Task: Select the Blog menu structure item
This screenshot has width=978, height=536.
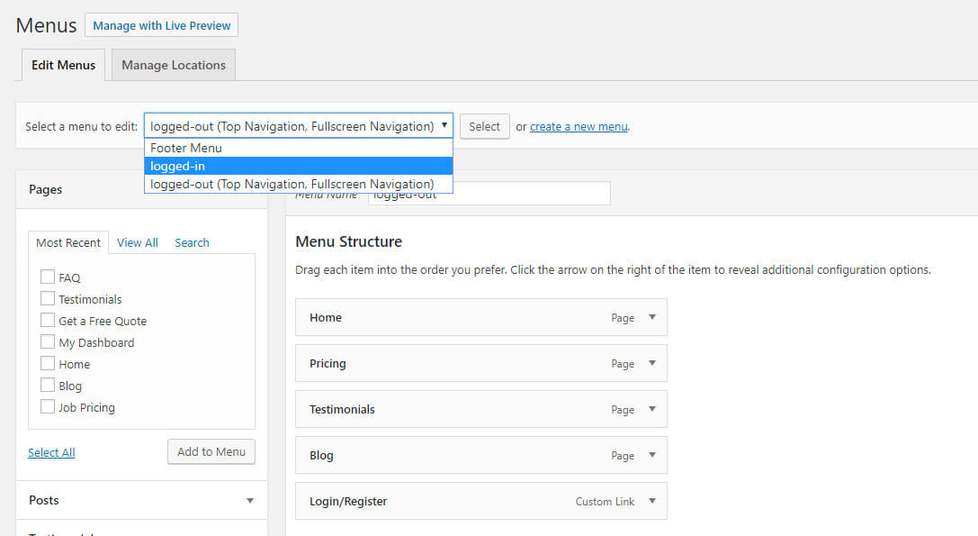Action: click(481, 455)
